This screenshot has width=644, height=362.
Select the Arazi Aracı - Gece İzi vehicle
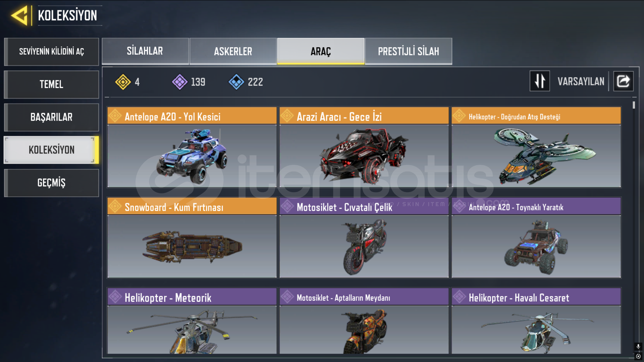tap(364, 147)
